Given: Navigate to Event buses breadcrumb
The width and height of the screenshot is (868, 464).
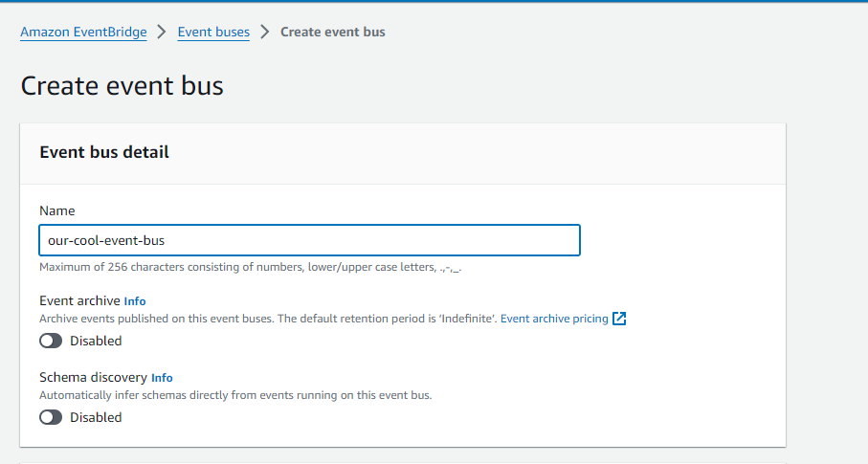Looking at the screenshot, I should (x=213, y=33).
